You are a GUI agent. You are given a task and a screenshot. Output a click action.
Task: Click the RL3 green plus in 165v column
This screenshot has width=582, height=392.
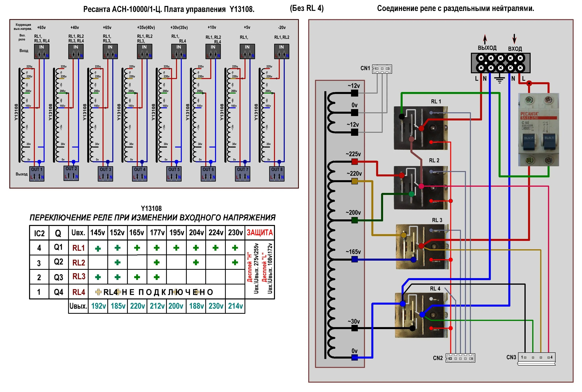[137, 277]
